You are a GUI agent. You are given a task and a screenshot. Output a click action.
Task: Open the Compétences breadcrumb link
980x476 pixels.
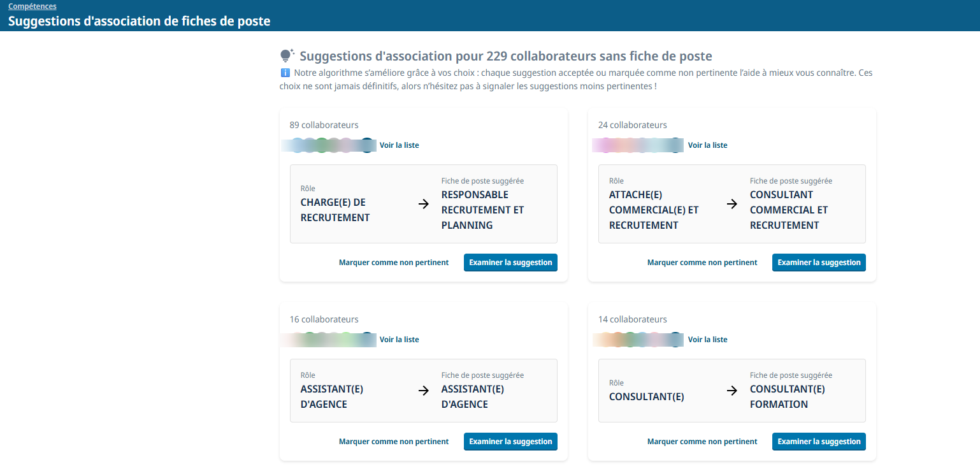click(x=32, y=6)
